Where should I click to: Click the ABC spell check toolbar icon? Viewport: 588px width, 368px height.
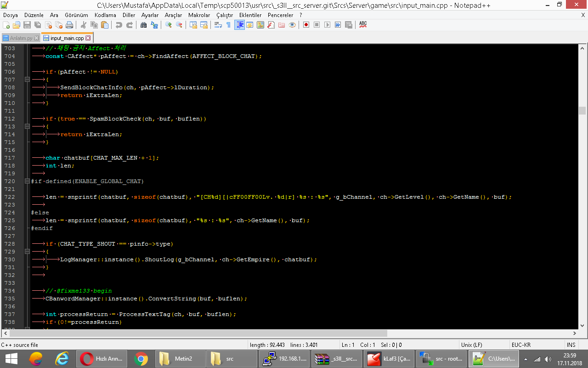click(363, 25)
